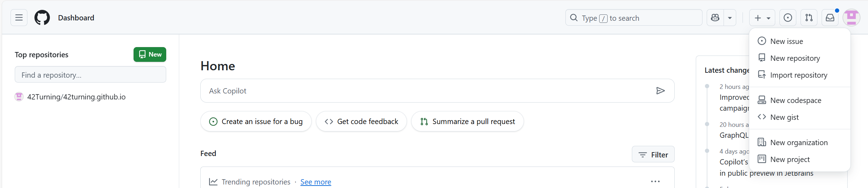The height and width of the screenshot is (188, 868).
Task: Open the notifications inbox icon
Action: pyautogui.click(x=830, y=18)
